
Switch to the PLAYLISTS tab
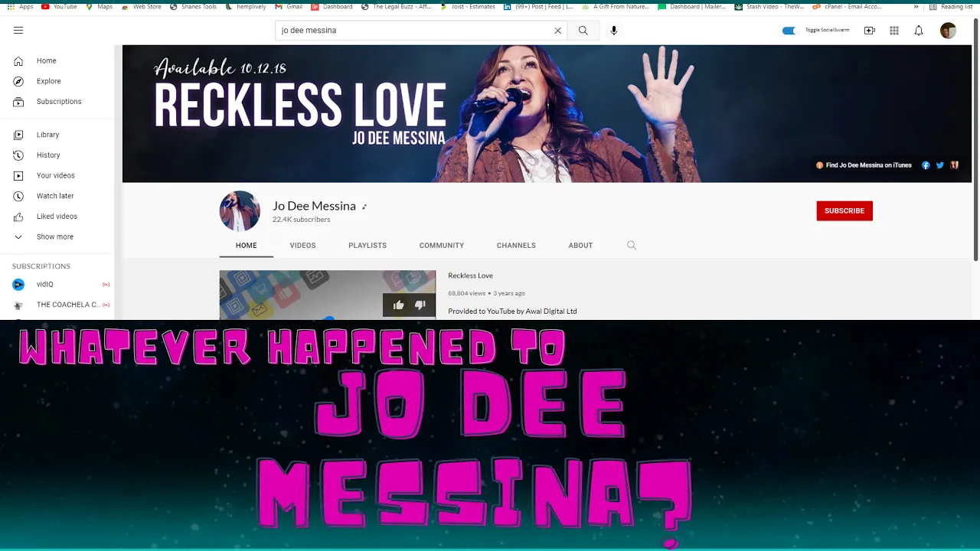click(367, 246)
